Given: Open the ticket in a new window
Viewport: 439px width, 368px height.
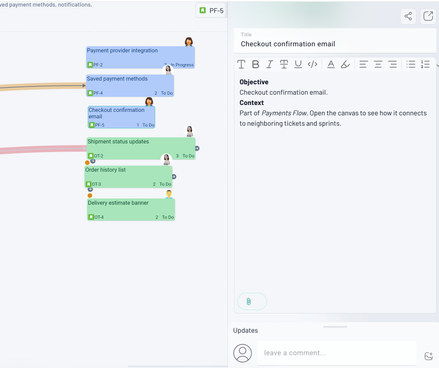Looking at the screenshot, I should click(428, 16).
